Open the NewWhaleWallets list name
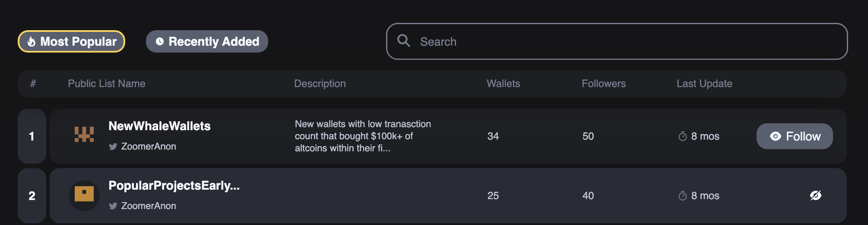Viewport: 868px width, 225px height. tap(159, 126)
